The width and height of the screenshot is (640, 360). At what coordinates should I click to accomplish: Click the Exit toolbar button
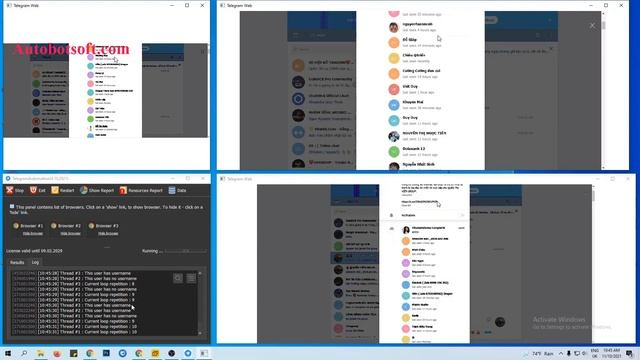click(38, 190)
